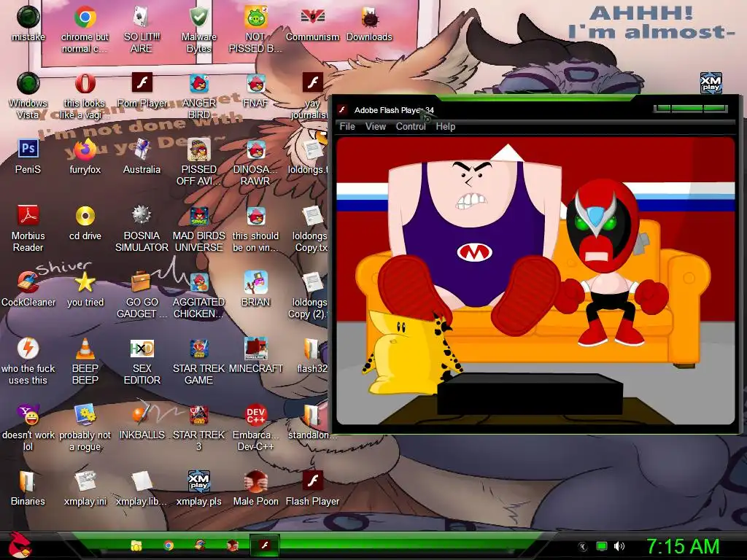The height and width of the screenshot is (560, 747).
Task: Open the Communism desktop icon
Action: [312, 24]
